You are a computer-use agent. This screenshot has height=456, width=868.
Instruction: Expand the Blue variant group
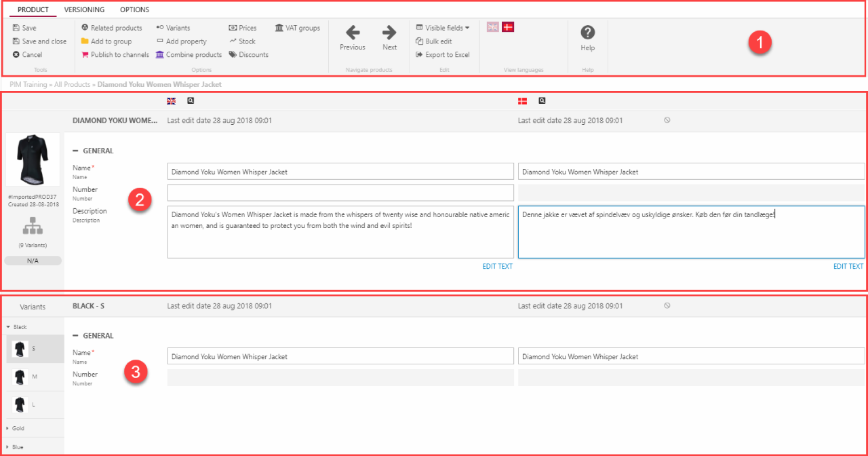point(8,447)
